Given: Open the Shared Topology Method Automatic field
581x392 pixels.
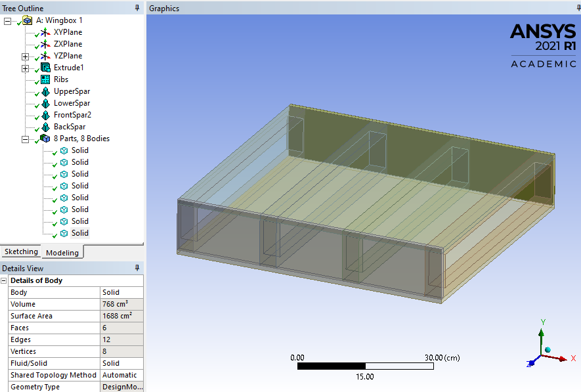Looking at the screenshot, I should [x=121, y=376].
